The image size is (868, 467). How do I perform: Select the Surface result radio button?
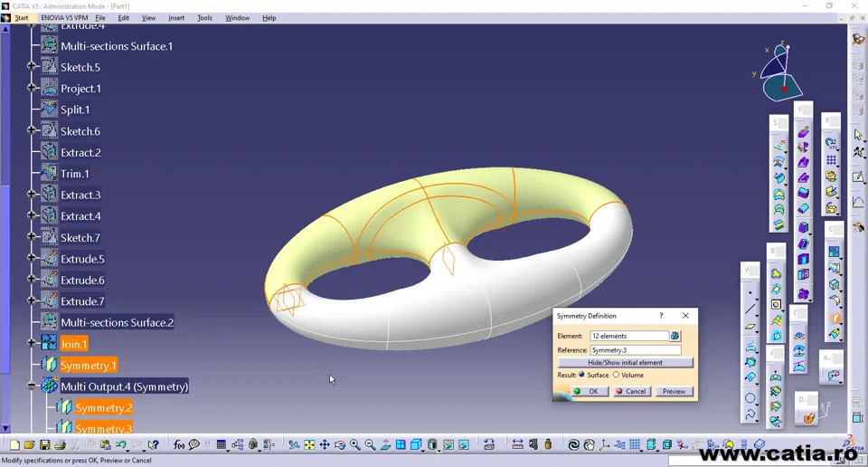pos(581,375)
